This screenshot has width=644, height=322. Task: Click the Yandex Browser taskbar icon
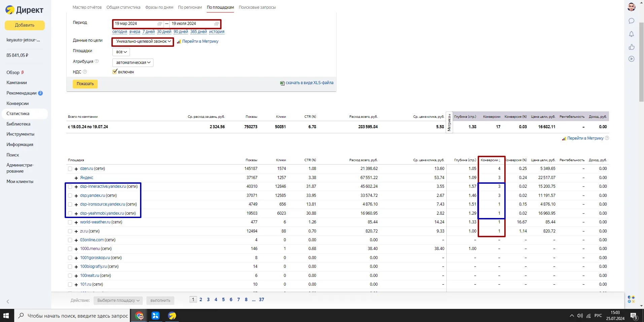point(172,316)
